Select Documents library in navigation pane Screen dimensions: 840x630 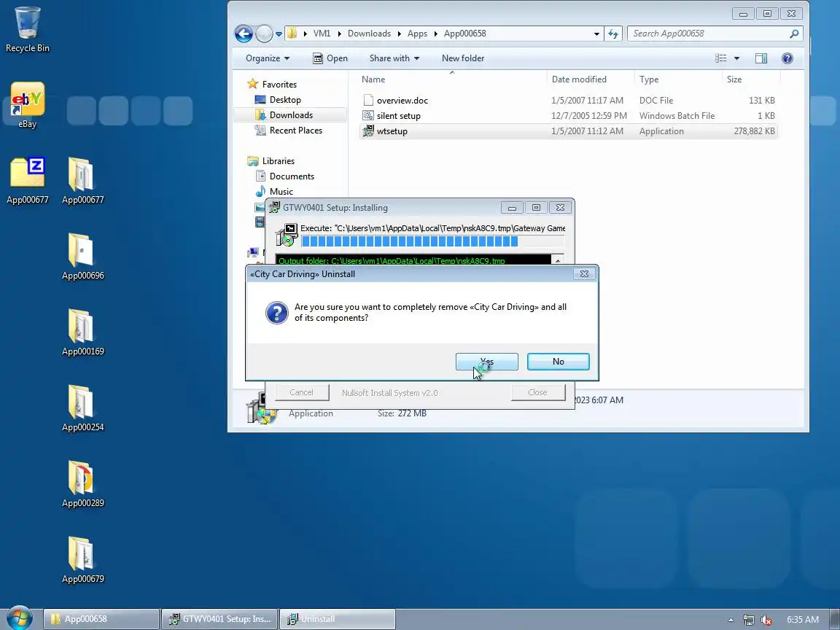tap(292, 176)
